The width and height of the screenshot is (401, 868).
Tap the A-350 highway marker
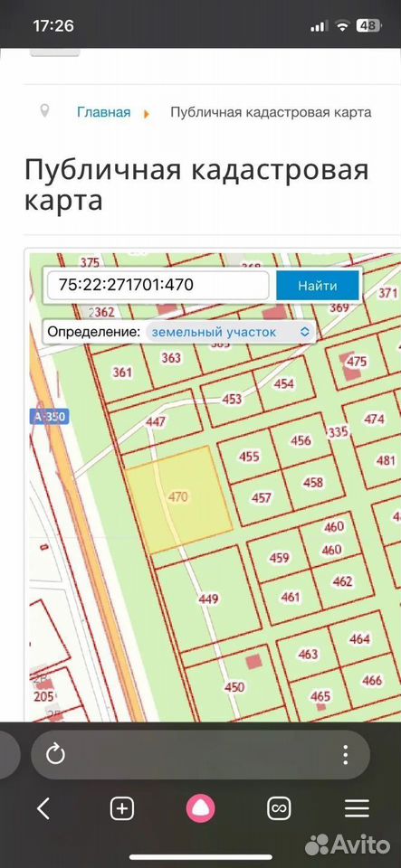pos(49,417)
